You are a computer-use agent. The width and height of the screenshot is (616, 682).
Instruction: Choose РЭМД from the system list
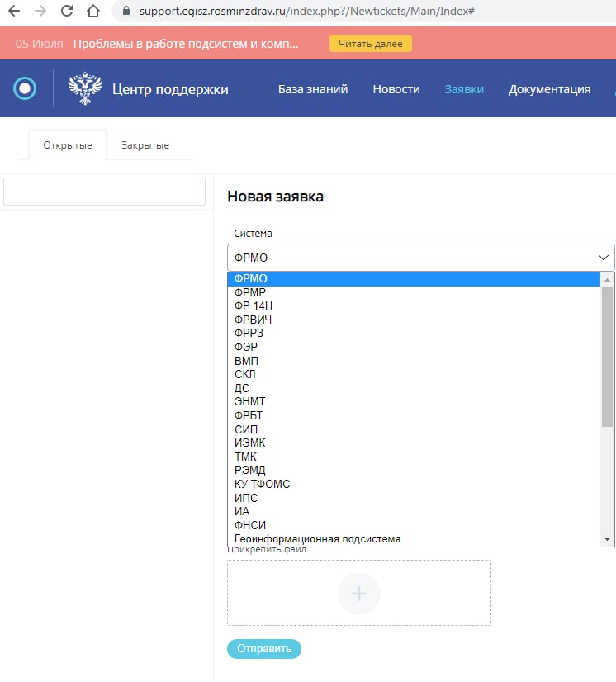(414, 470)
